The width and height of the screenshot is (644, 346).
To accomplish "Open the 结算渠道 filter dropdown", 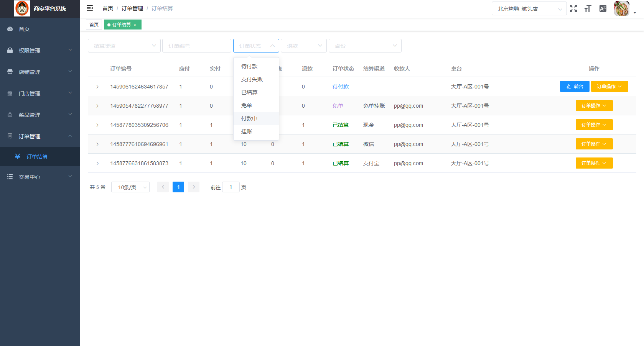I will pyautogui.click(x=124, y=46).
